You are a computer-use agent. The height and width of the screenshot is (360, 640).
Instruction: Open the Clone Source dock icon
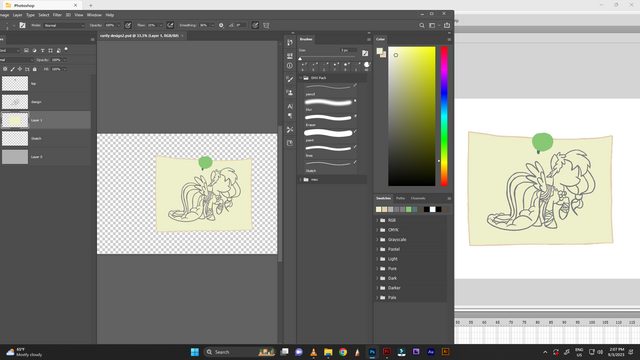coord(290,93)
